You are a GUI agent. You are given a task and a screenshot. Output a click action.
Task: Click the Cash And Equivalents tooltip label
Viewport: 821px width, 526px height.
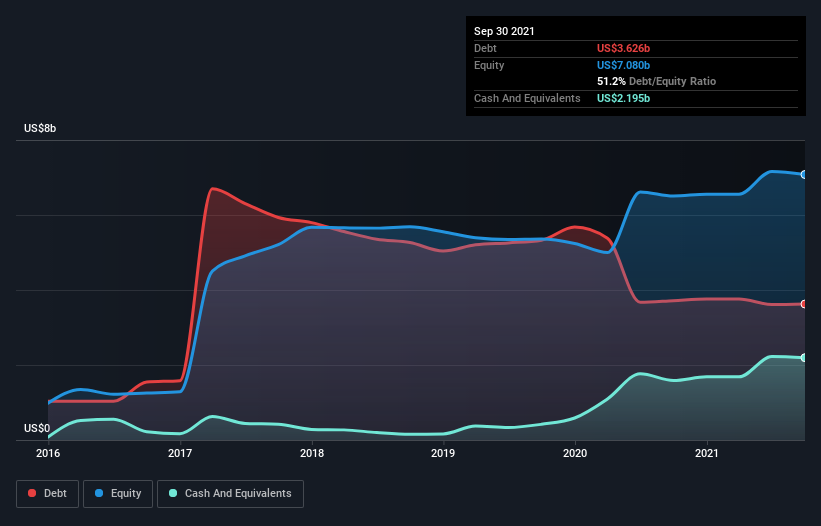(527, 98)
